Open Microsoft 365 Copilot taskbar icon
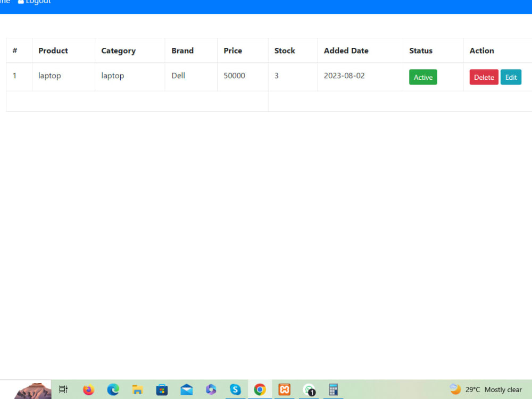532x399 pixels. click(211, 389)
